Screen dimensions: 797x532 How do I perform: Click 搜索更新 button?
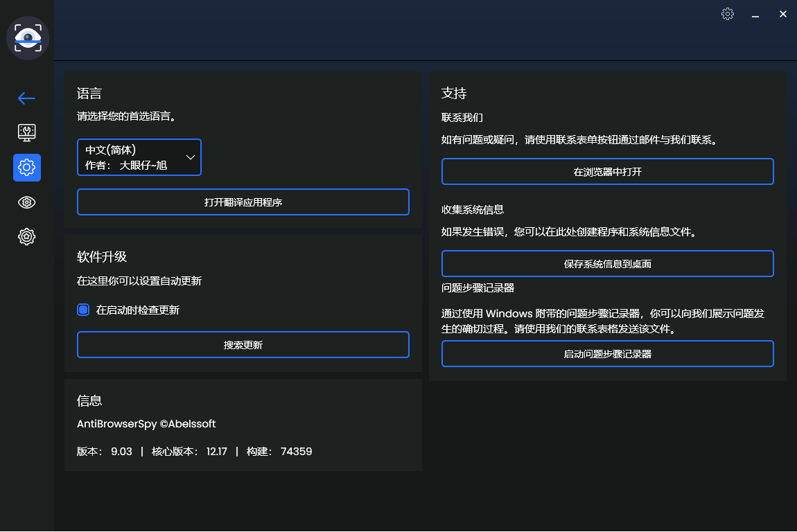click(243, 345)
